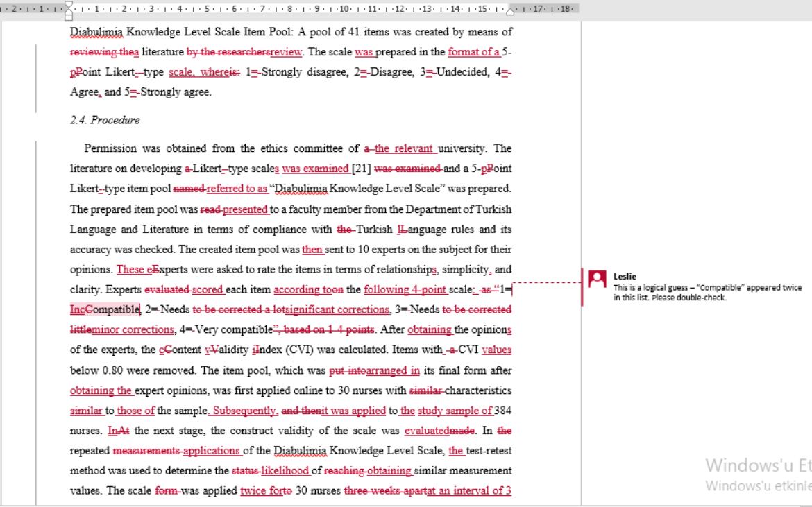
Task: Click the change bar beside the Procedure paragraph
Action: [x=36, y=312]
